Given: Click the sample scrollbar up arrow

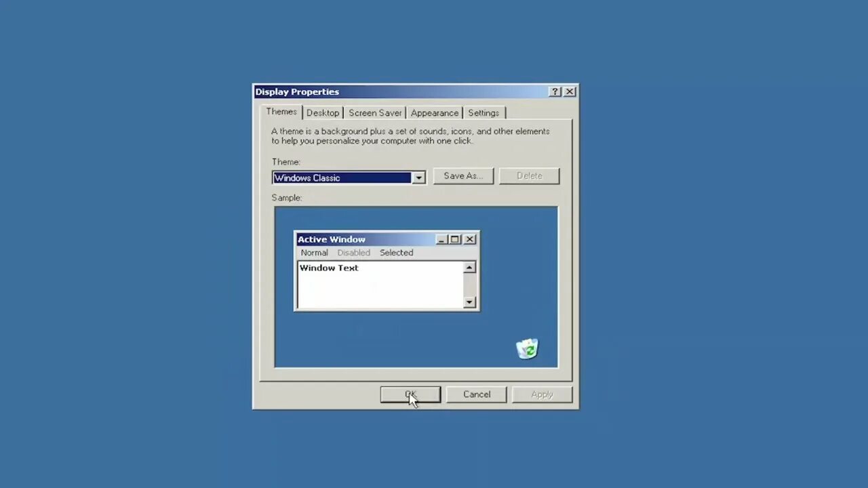Looking at the screenshot, I should coord(469,268).
